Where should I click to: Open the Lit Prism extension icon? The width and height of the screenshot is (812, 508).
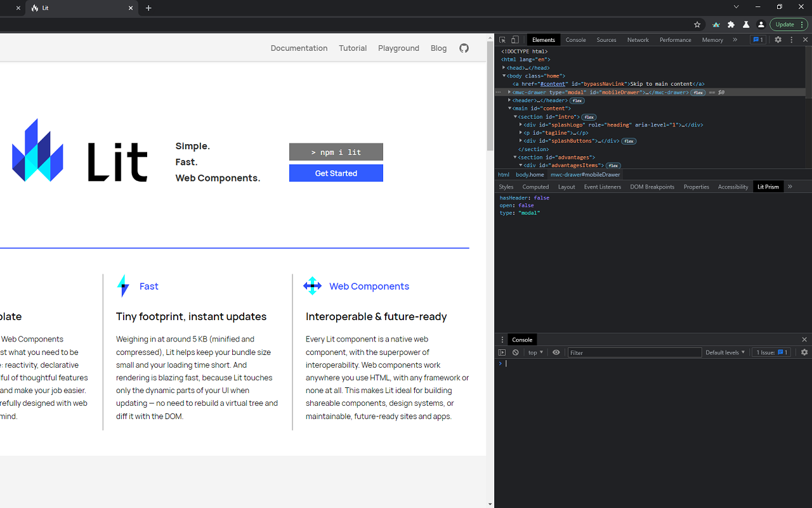[x=716, y=25]
